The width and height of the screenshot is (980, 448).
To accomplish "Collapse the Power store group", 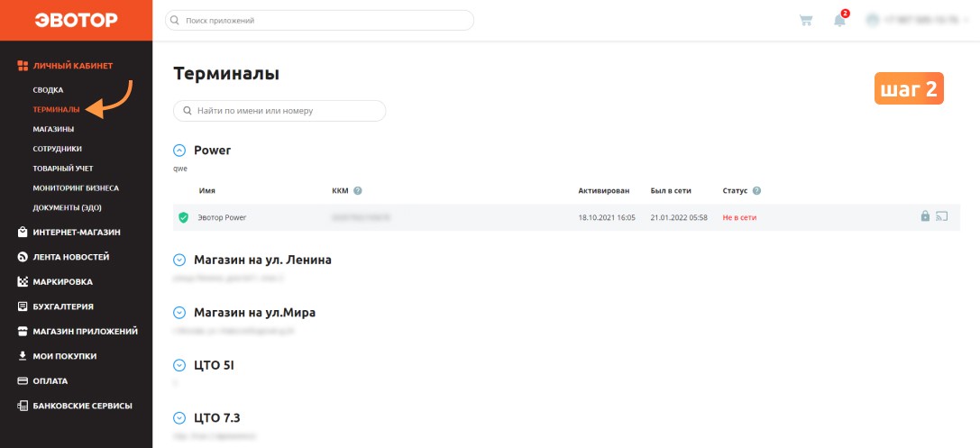I will (x=179, y=151).
